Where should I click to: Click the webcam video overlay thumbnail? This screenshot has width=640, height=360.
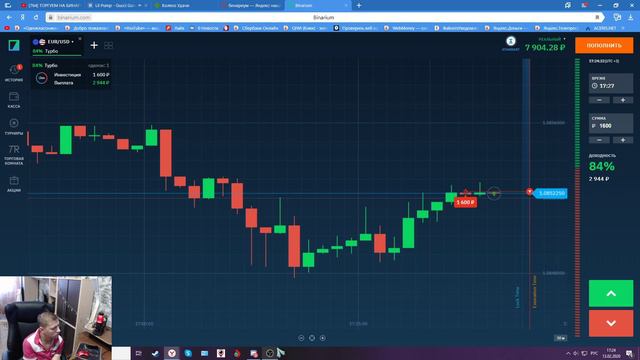[56, 318]
